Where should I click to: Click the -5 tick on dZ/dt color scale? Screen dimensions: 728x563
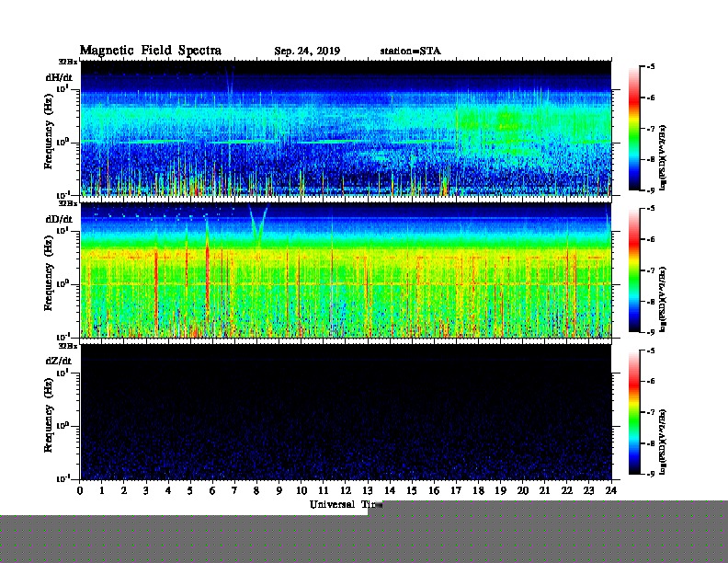651,350
